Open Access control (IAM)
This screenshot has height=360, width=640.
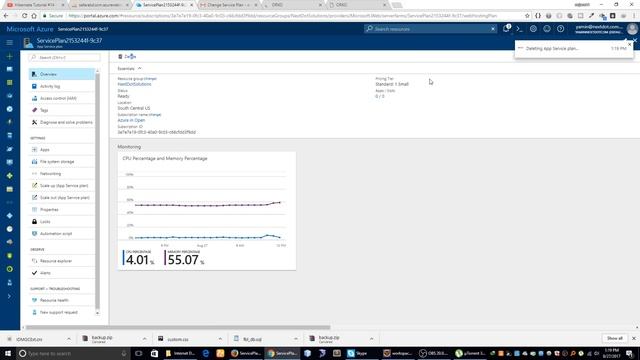pyautogui.click(x=62, y=98)
